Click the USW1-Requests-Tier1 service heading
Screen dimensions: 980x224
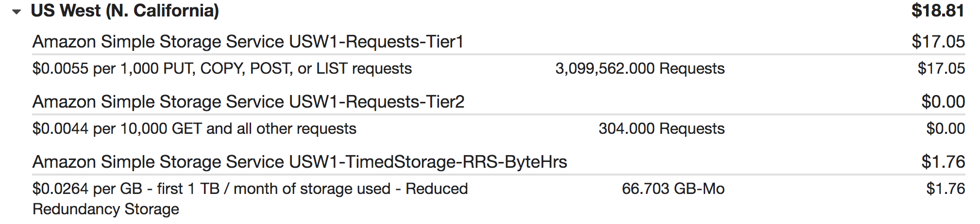click(x=248, y=42)
